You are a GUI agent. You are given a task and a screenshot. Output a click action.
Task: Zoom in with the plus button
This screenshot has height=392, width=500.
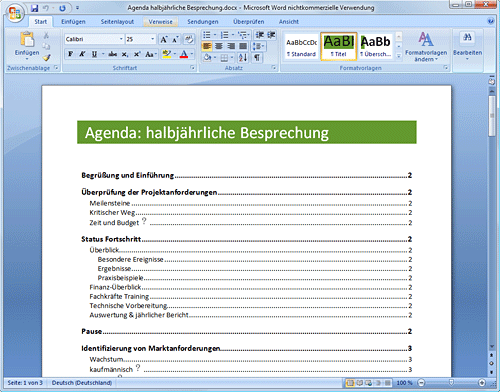[x=482, y=383]
